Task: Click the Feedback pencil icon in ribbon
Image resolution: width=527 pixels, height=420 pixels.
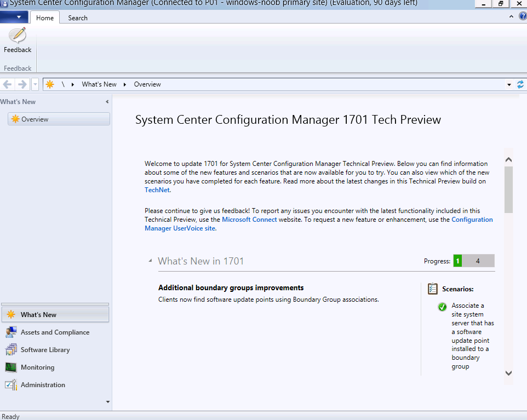Action: point(18,35)
